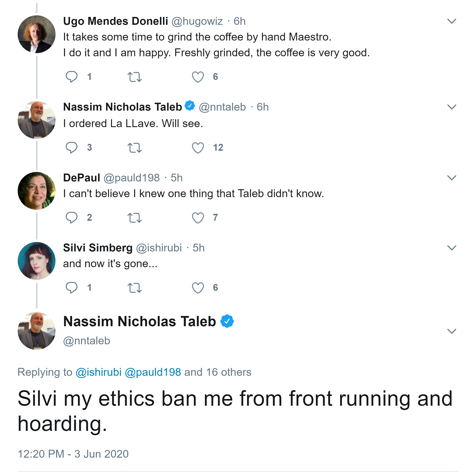Image resolution: width=476 pixels, height=472 pixels.
Task: Like DePaul's tweet about Taleb
Action: [x=198, y=218]
